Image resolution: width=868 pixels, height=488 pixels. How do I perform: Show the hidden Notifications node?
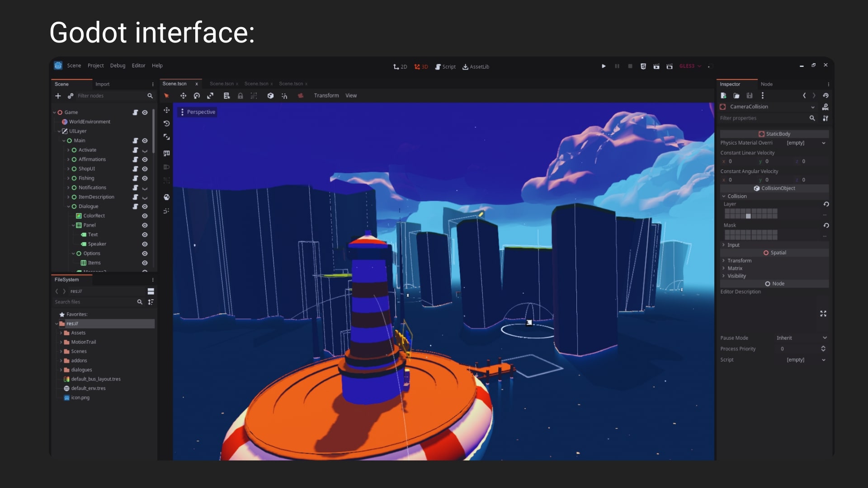(145, 188)
